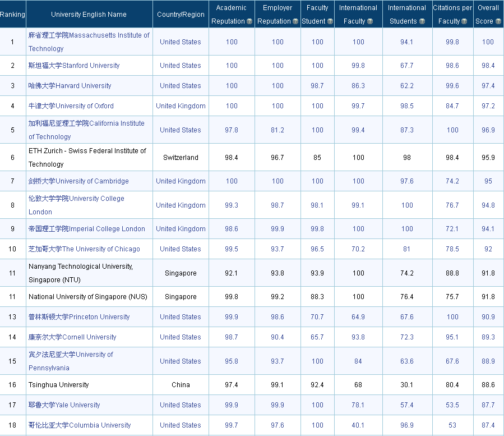This screenshot has height=436, width=504.
Task: Click help icon next to International Faculty
Action: click(x=370, y=21)
